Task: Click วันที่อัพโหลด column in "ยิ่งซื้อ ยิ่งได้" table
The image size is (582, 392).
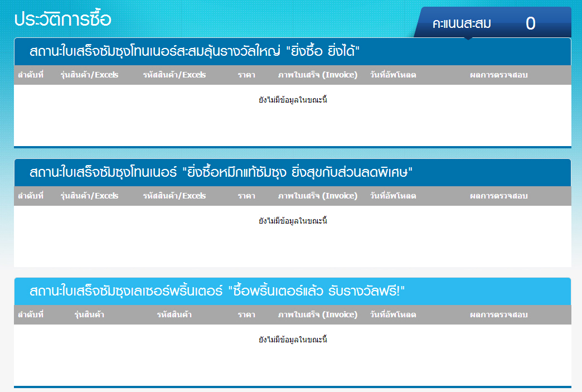Action: point(393,75)
